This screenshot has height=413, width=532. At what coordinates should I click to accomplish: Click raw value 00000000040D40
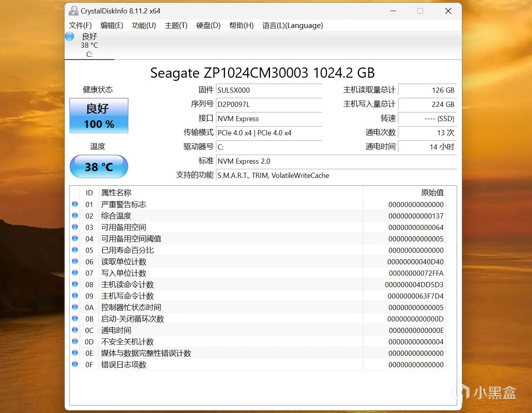(x=415, y=262)
